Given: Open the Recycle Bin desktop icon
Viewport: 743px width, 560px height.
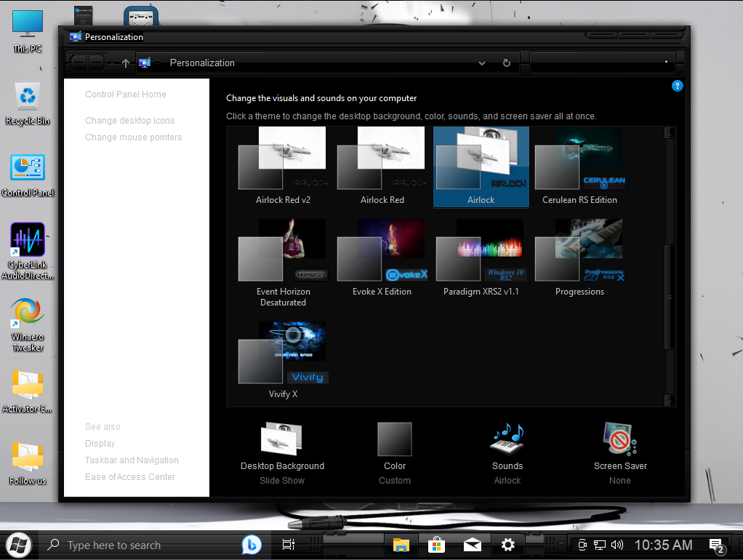Looking at the screenshot, I should [x=28, y=103].
